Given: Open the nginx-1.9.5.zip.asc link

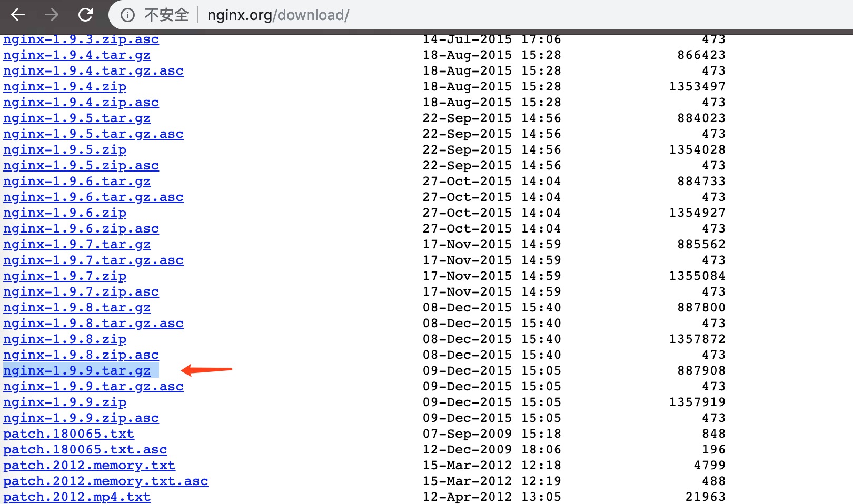Looking at the screenshot, I should tap(81, 166).
